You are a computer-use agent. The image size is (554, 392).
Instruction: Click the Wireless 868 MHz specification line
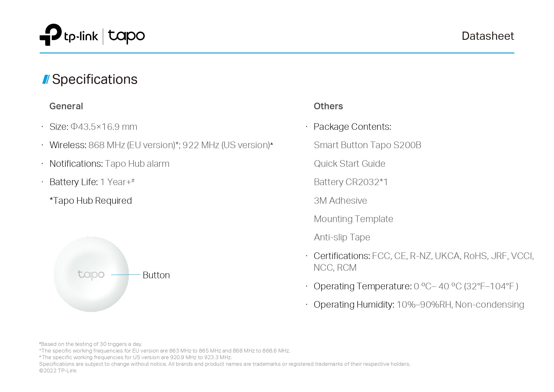coord(161,145)
